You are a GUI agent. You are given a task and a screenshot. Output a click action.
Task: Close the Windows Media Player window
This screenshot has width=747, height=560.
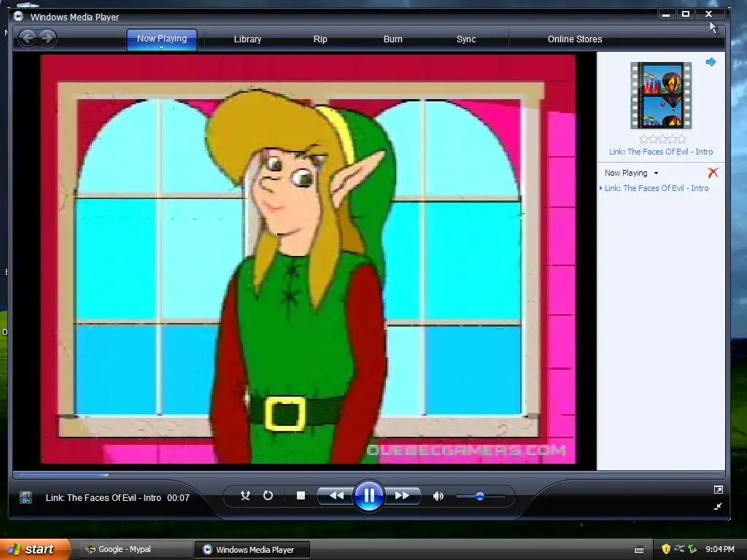point(709,15)
